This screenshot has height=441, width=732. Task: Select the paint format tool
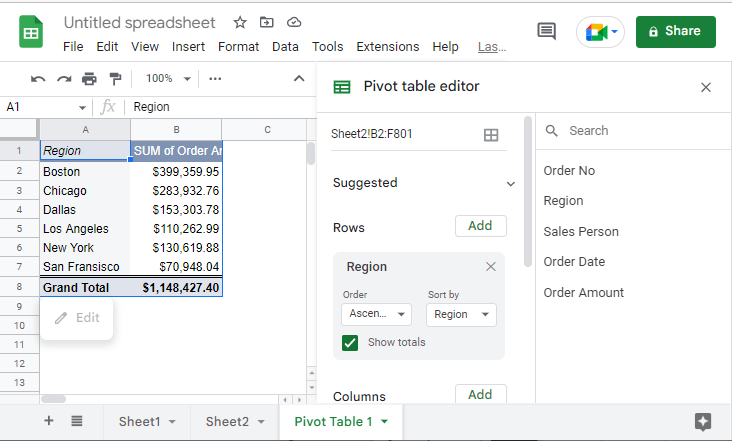coord(115,79)
